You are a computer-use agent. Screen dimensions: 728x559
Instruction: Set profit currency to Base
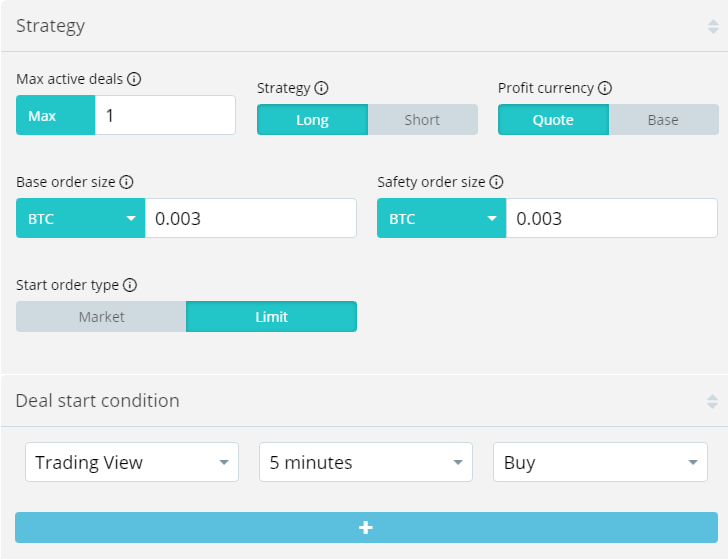click(x=663, y=120)
